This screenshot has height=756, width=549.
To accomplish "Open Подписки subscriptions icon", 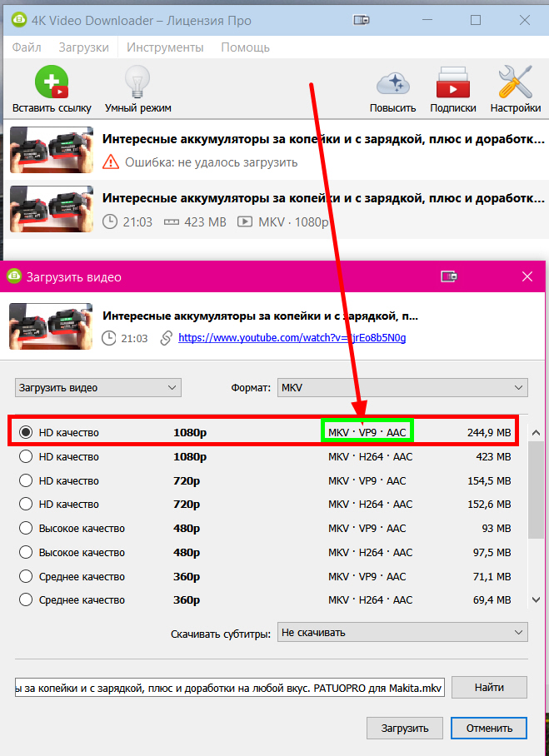I will click(452, 82).
